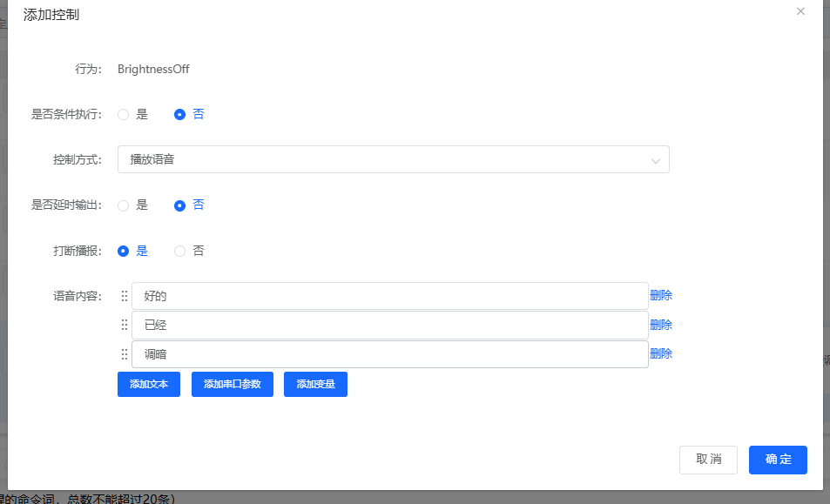Close the 添加控制 dialog with X icon
Image resolution: width=830 pixels, height=504 pixels.
pos(800,11)
